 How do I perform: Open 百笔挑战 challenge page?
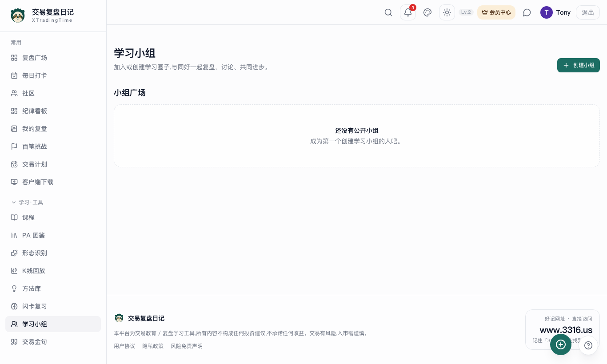(53, 146)
